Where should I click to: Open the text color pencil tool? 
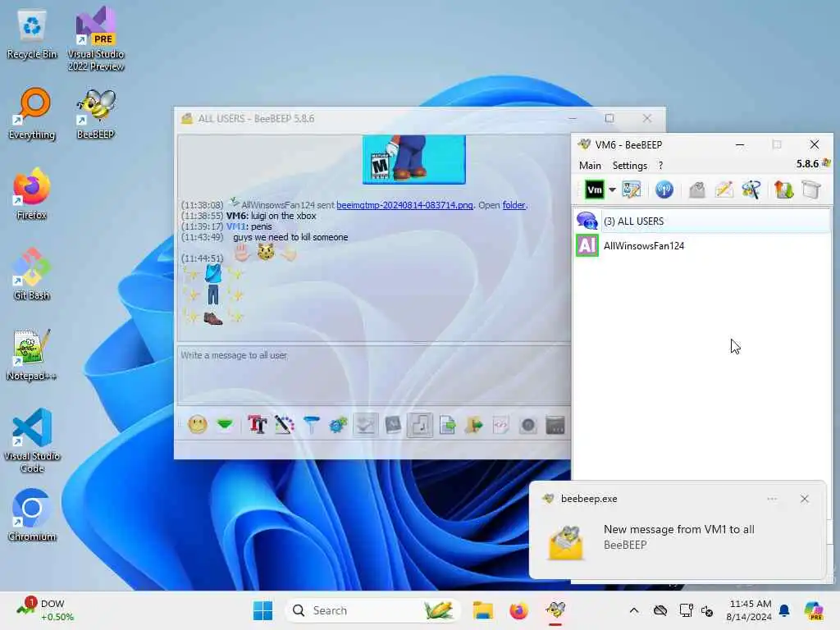pos(284,426)
